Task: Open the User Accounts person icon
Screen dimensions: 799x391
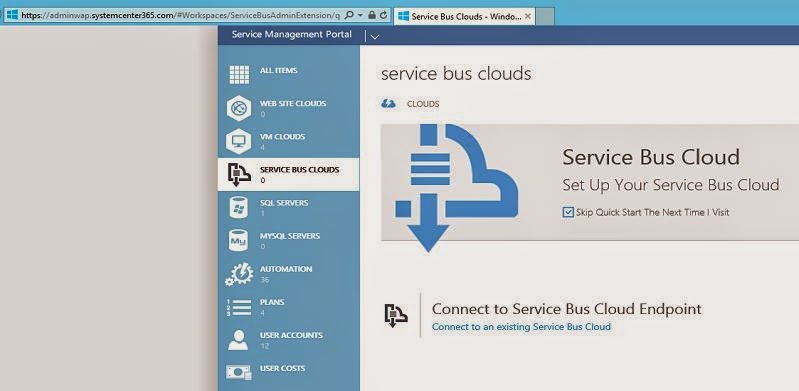Action: click(x=238, y=340)
